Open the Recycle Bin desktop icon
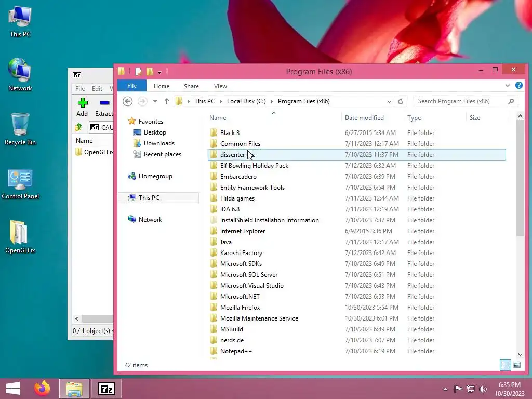Image resolution: width=532 pixels, height=399 pixels. [20, 129]
